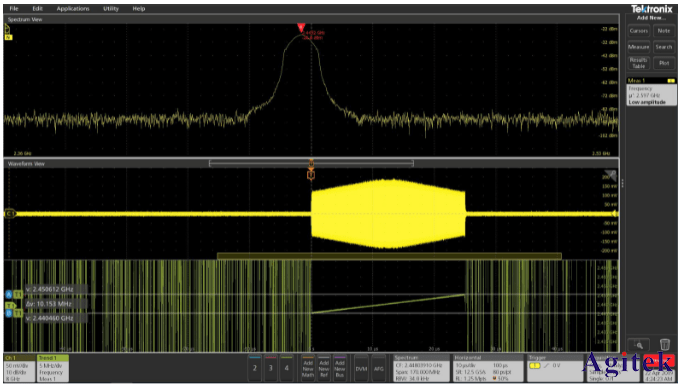Add a new Search
The width and height of the screenshot is (681, 387).
coord(664,47)
